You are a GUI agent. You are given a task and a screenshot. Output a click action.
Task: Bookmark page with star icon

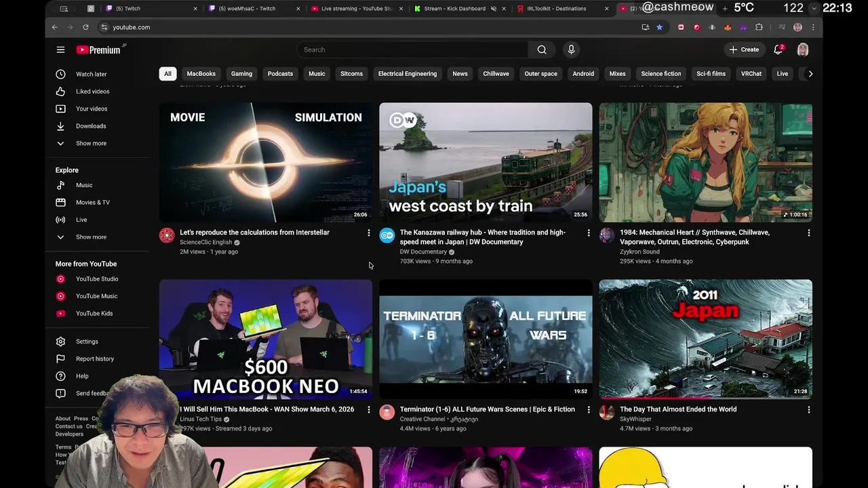pyautogui.click(x=659, y=27)
